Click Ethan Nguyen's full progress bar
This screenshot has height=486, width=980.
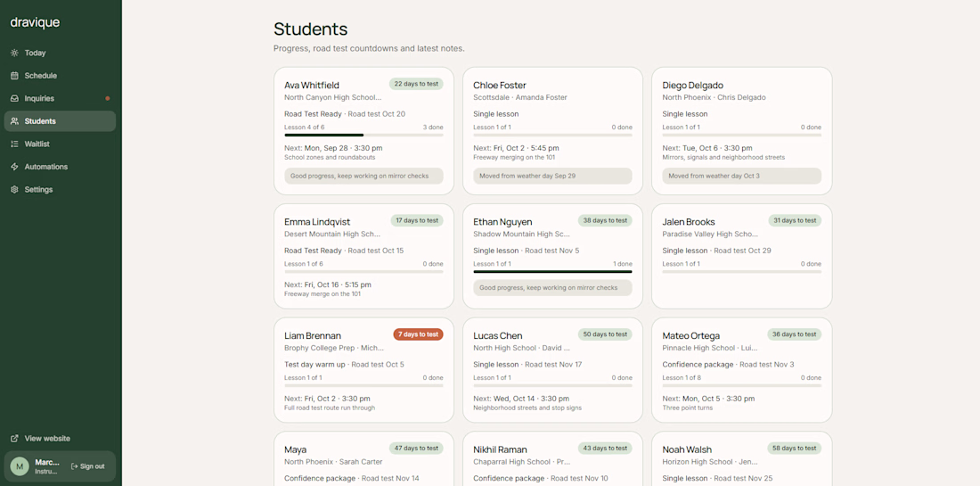552,271
